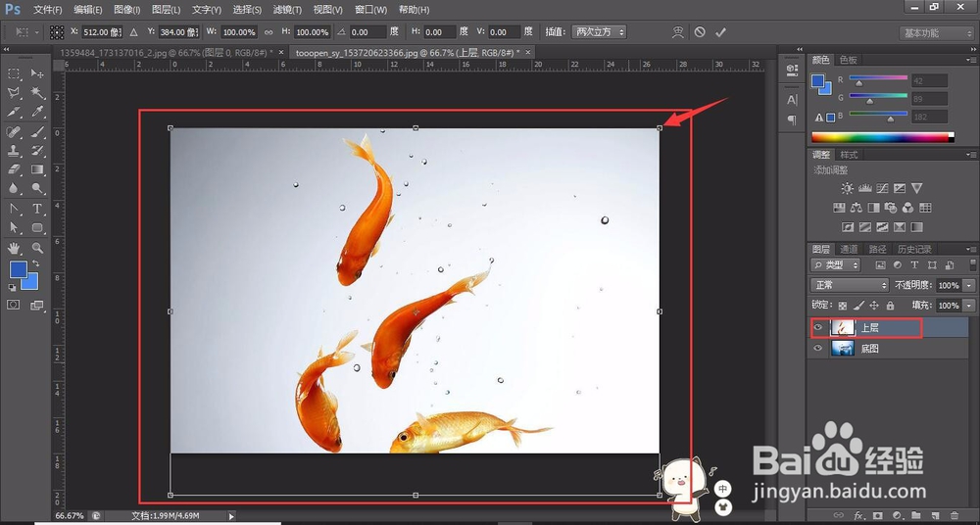Switch to the 通道 tab

click(849, 249)
